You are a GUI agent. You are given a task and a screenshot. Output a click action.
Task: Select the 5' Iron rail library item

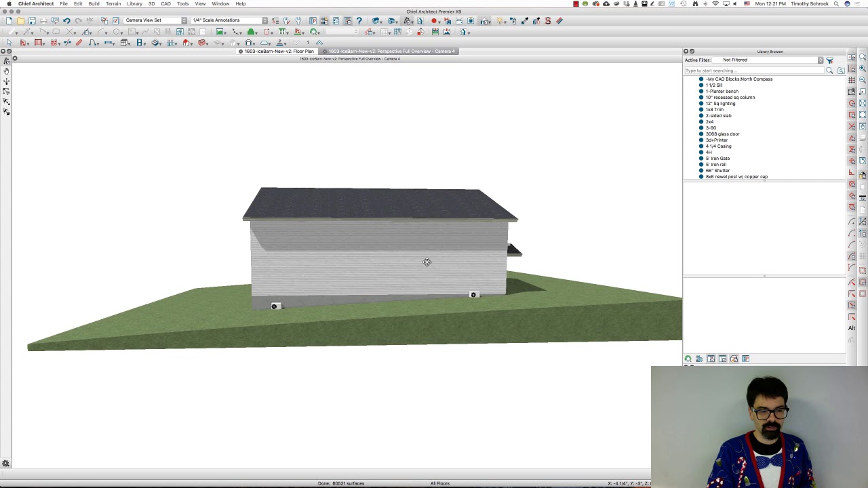(x=716, y=165)
